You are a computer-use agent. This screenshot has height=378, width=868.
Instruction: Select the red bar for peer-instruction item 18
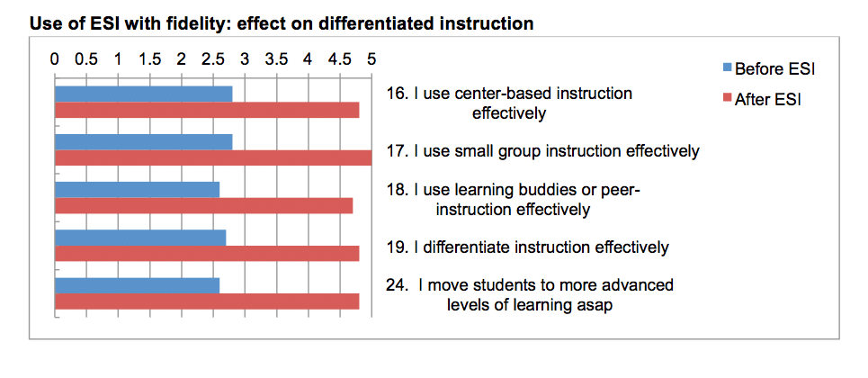point(203,205)
